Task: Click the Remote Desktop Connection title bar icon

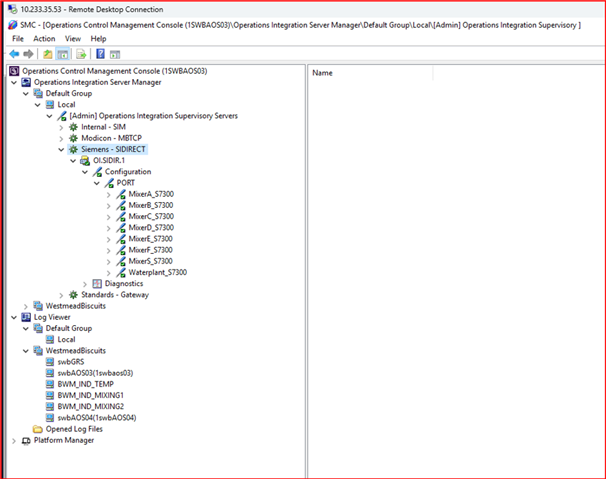Action: click(x=12, y=9)
